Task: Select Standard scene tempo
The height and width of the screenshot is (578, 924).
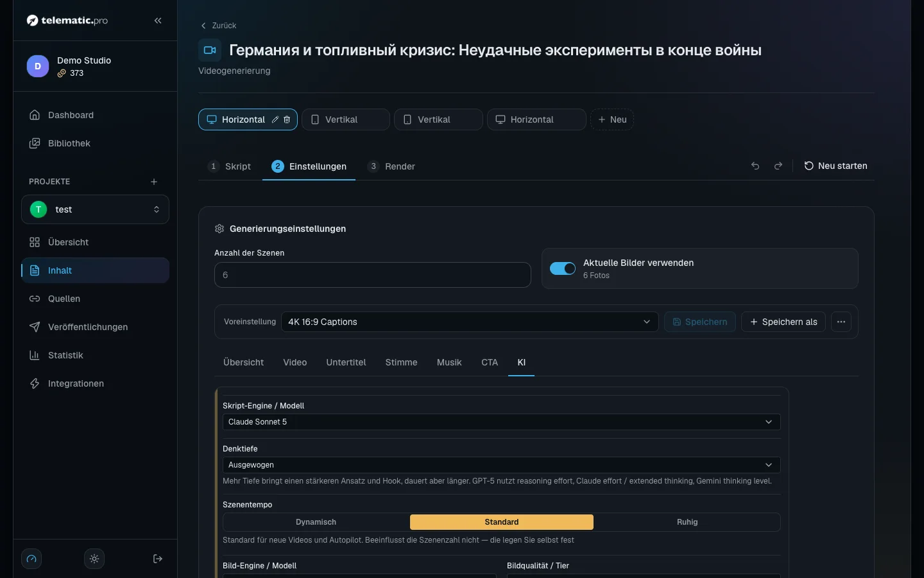Action: point(502,522)
